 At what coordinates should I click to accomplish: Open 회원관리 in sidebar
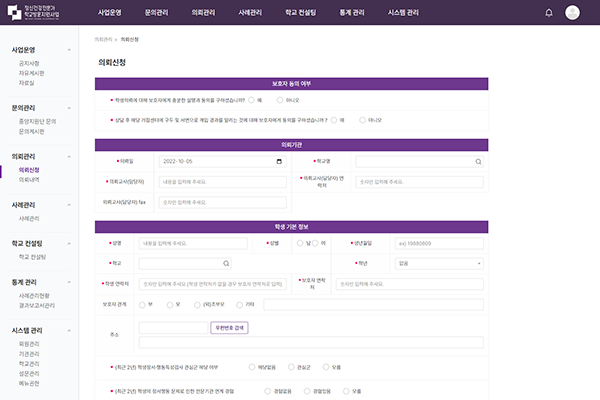[29, 344]
